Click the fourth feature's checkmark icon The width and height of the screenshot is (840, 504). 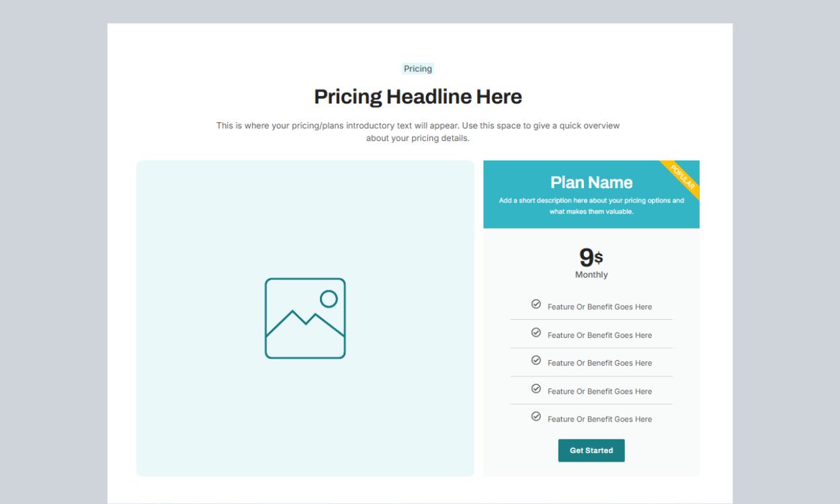[x=536, y=388]
